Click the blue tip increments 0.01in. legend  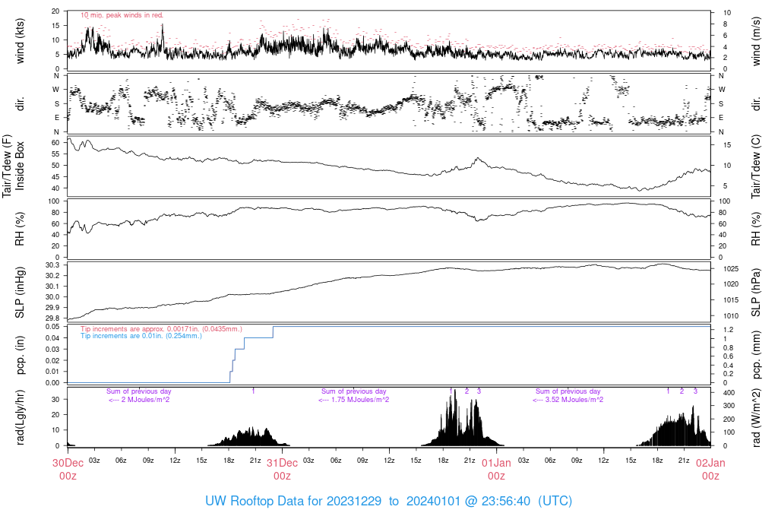point(141,335)
